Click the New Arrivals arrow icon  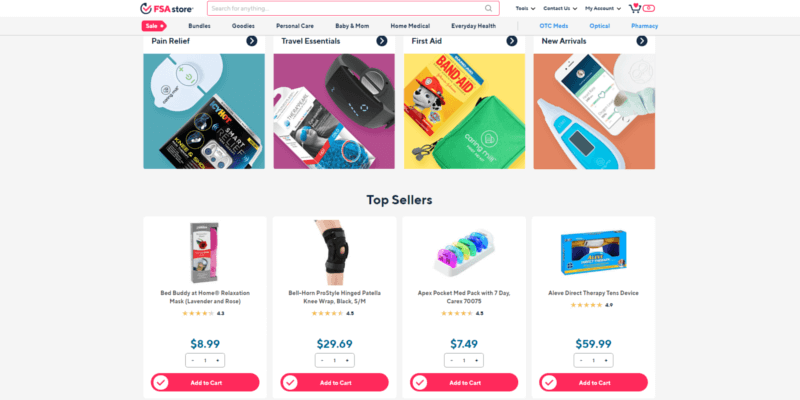coord(642,41)
